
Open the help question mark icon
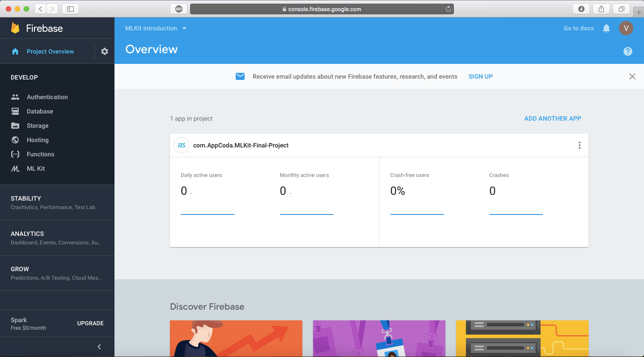(x=628, y=51)
